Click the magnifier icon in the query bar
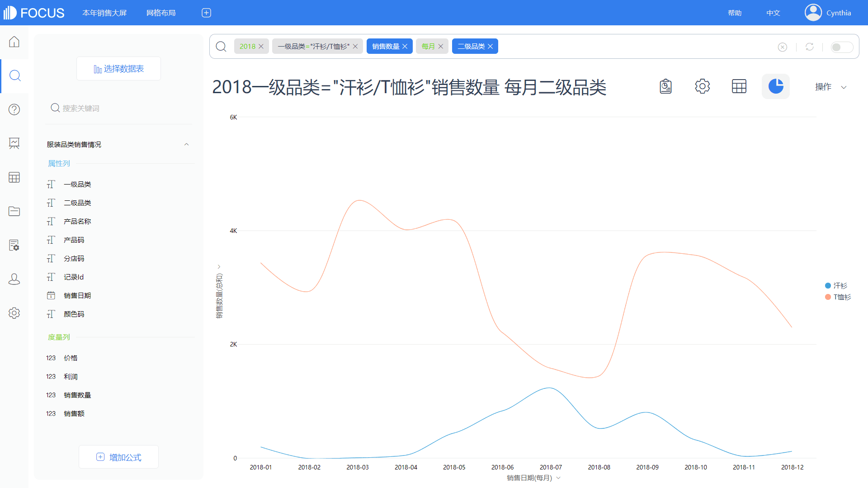868x488 pixels. coord(221,47)
